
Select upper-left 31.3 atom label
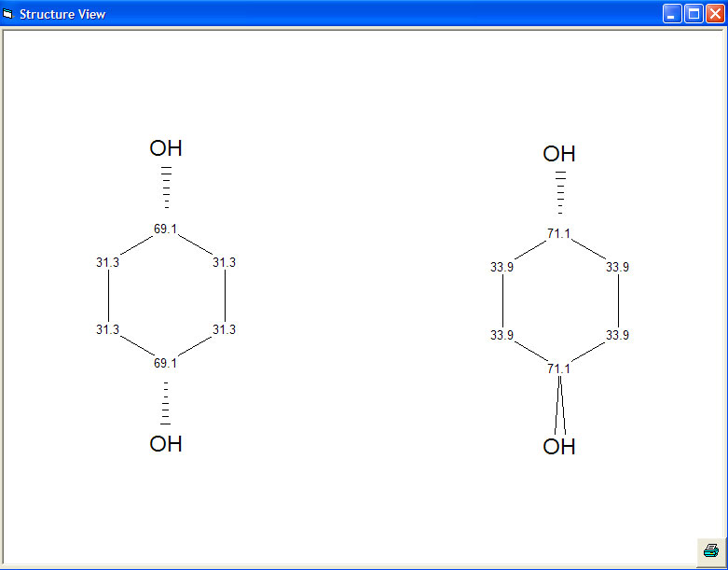[108, 263]
